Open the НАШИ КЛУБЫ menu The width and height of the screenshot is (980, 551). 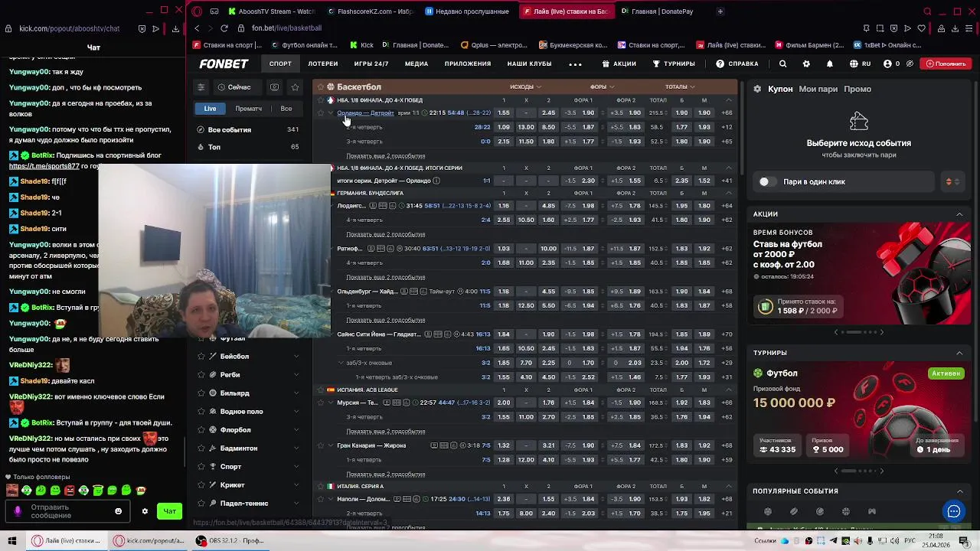pyautogui.click(x=529, y=64)
